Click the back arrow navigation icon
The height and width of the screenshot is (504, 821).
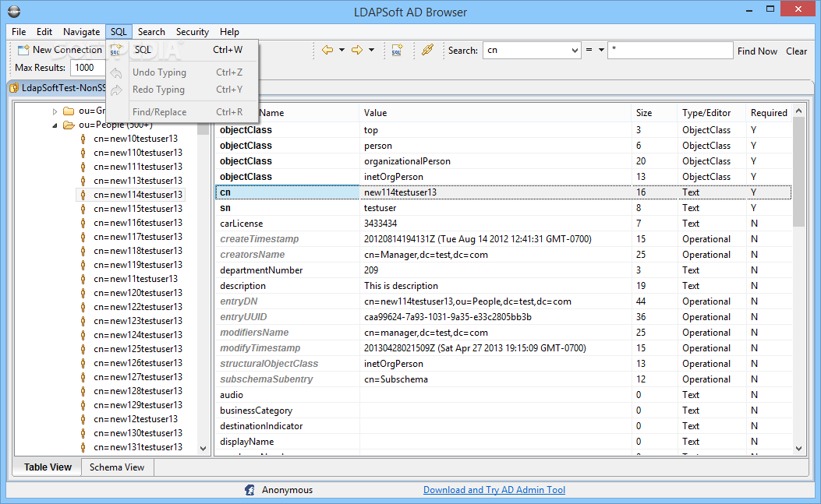point(327,50)
